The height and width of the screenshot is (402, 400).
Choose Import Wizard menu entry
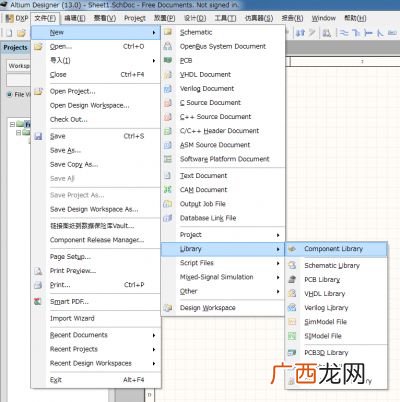click(96, 318)
